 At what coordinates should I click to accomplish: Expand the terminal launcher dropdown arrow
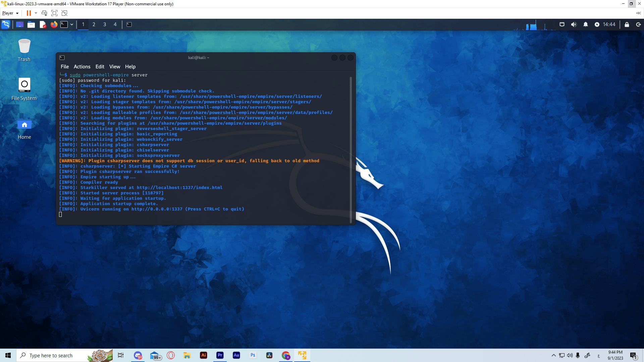[72, 24]
